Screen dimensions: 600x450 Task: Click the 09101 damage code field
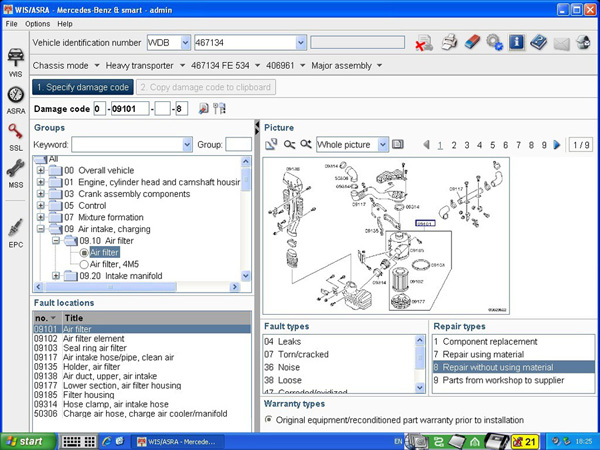pyautogui.click(x=130, y=109)
